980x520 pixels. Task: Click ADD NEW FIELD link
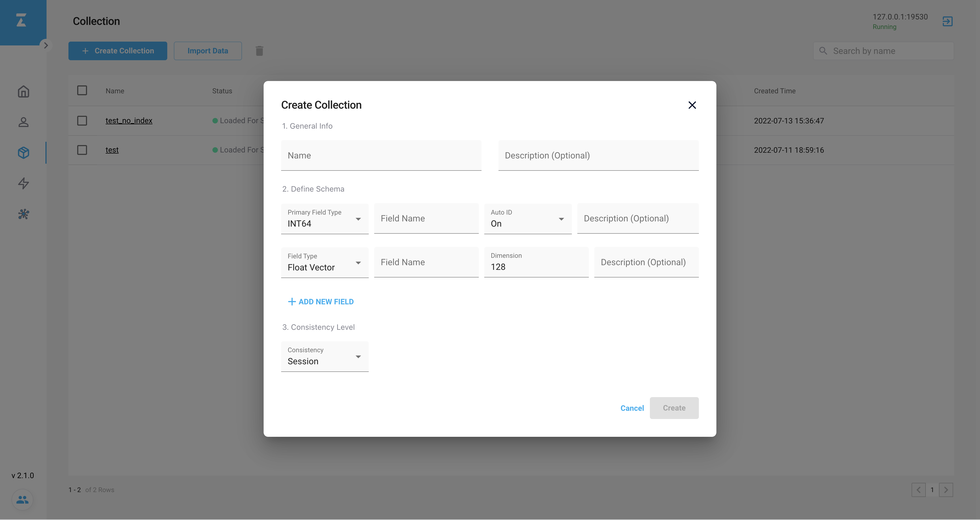[321, 302]
